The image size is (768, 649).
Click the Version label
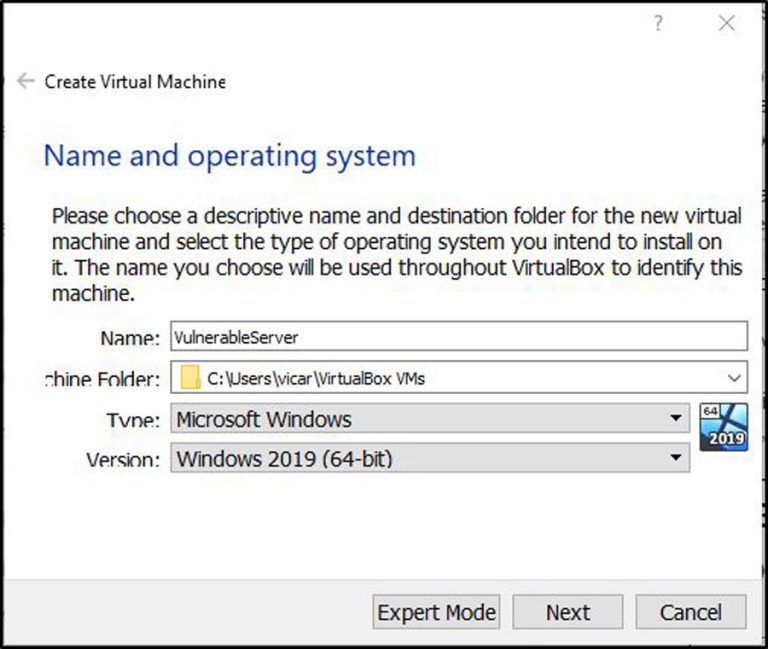pos(122,461)
